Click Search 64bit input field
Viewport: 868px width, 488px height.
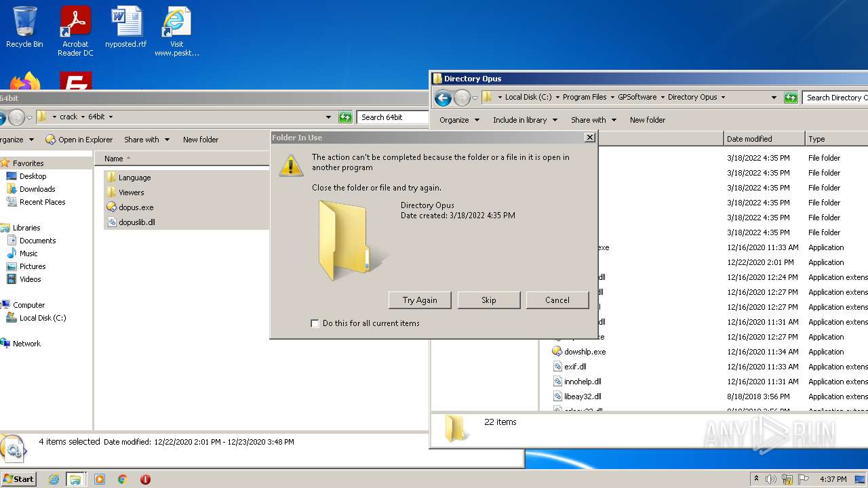(392, 117)
